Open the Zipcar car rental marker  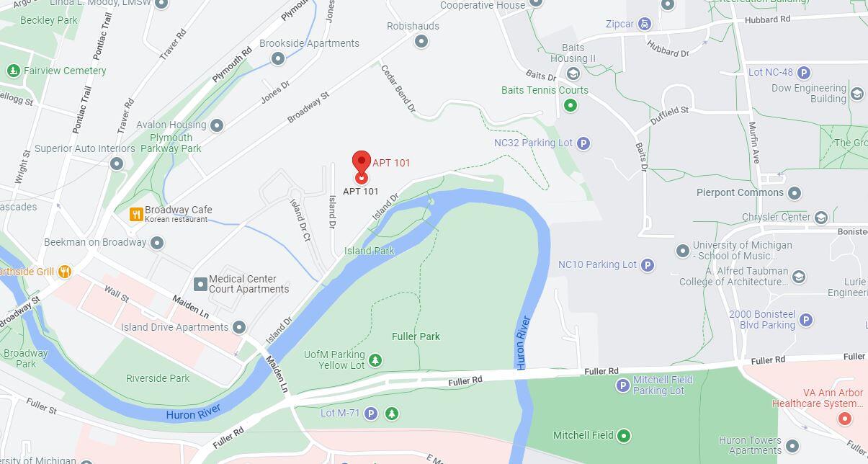[x=645, y=24]
